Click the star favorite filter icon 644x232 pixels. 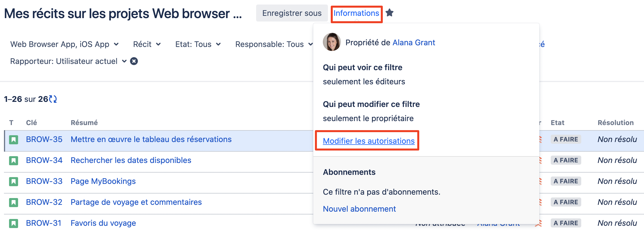390,13
